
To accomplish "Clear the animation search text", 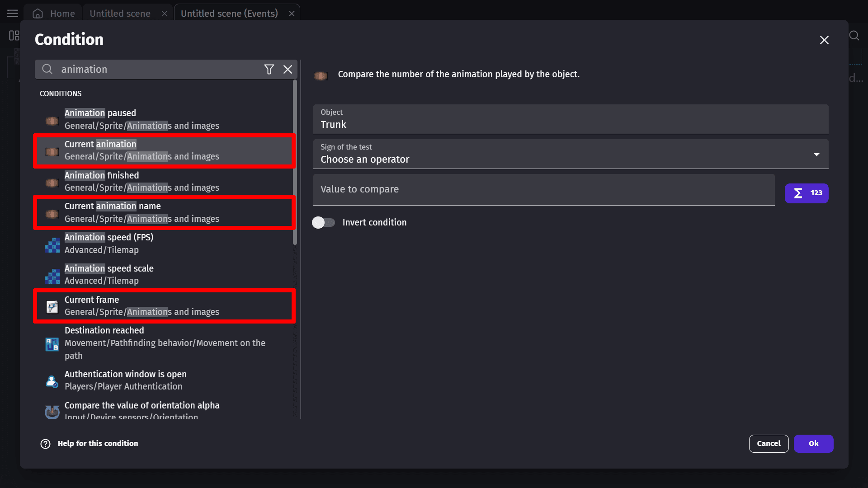I will pyautogui.click(x=288, y=69).
